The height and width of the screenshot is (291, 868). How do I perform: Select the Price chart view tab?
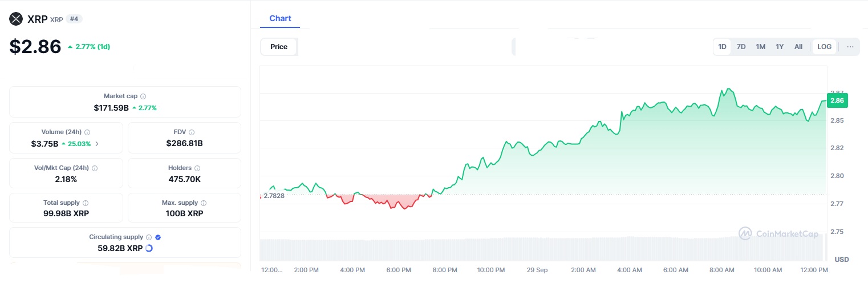pyautogui.click(x=279, y=47)
